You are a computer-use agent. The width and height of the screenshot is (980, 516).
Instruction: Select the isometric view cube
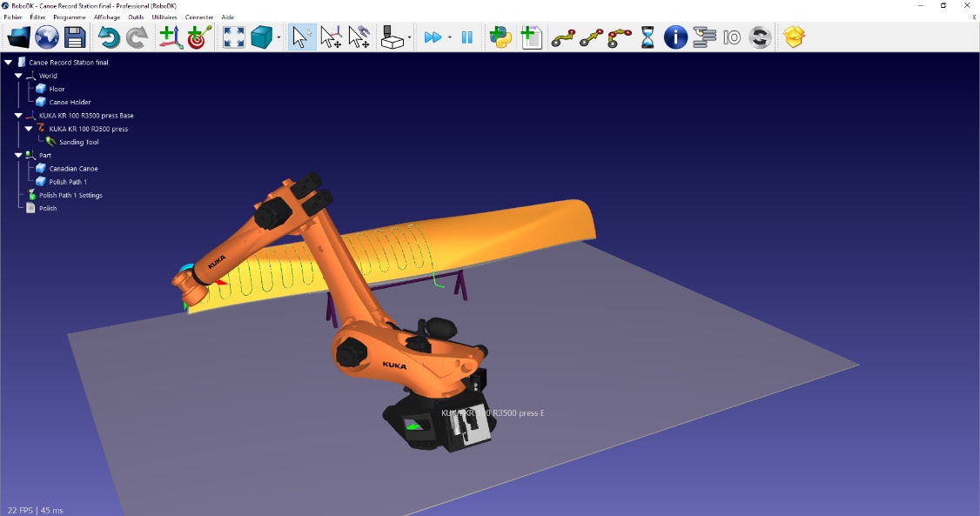tap(261, 37)
